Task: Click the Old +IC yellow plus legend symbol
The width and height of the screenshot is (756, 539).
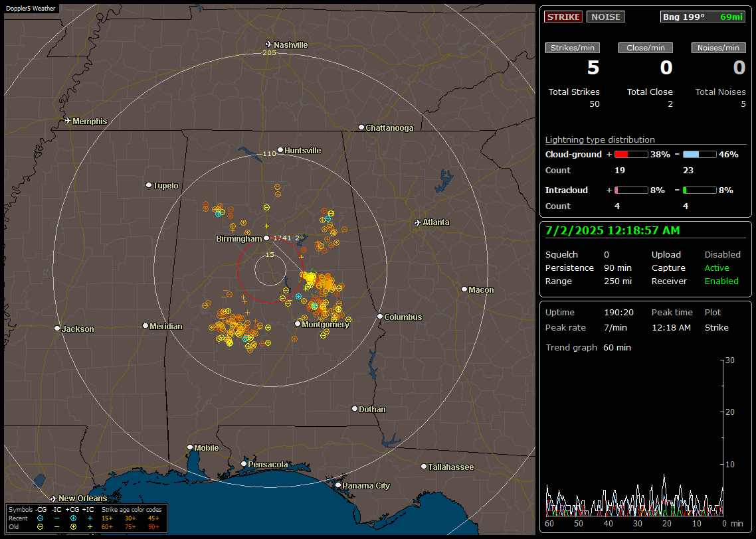Action: (90, 527)
